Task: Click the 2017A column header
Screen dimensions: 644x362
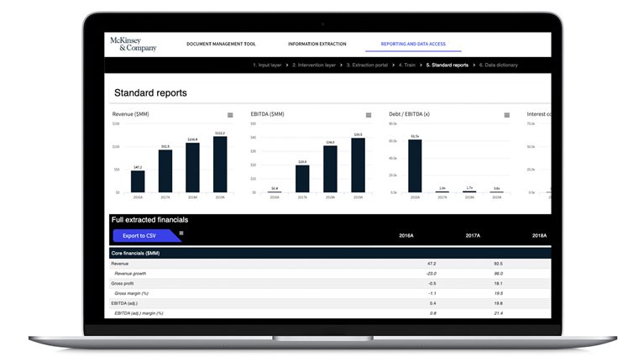Action: [x=473, y=236]
